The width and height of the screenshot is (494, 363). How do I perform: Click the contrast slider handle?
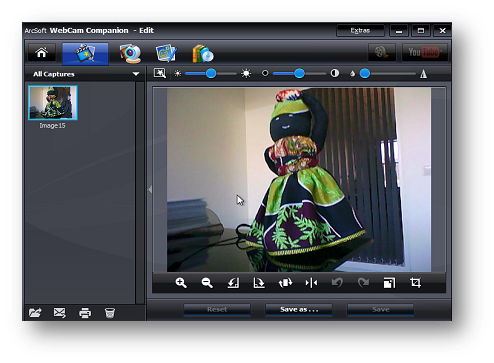tap(299, 73)
